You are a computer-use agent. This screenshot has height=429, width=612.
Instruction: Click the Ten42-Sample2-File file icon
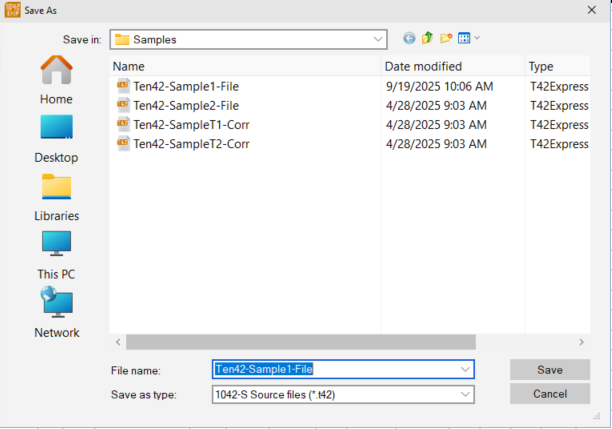coord(123,105)
